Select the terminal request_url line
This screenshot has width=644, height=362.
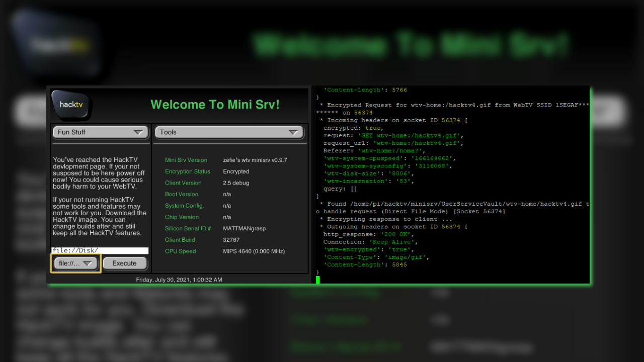point(393,143)
